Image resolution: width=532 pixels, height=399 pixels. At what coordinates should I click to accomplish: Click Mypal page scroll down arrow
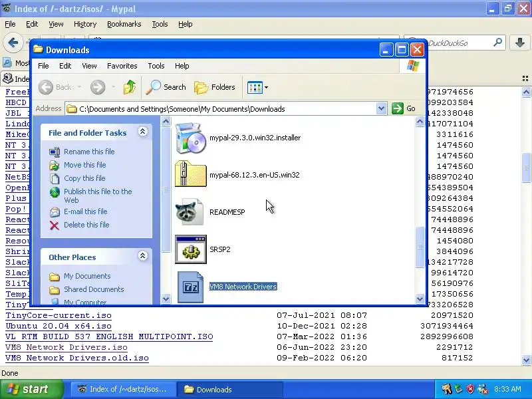pos(526,360)
